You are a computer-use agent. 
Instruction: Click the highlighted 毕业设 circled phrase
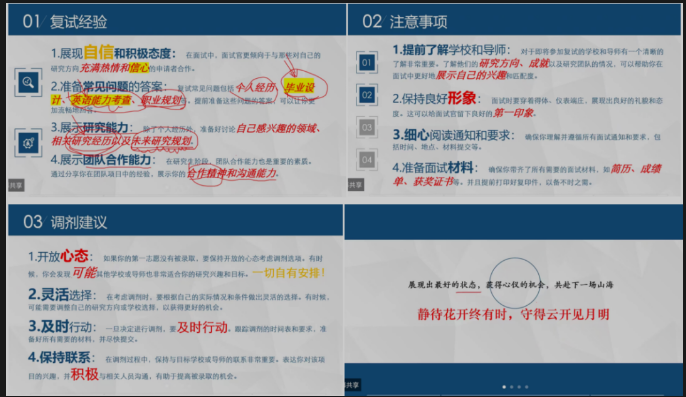(300, 88)
